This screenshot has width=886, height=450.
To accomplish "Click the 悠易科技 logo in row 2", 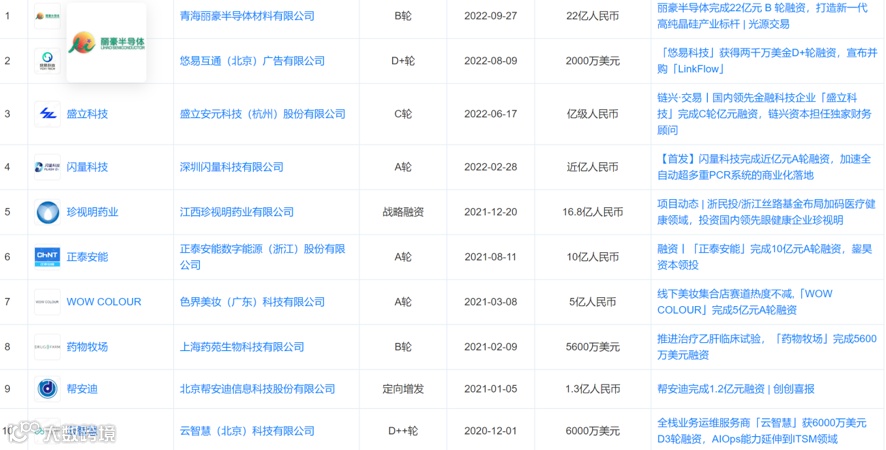I will 47,61.
